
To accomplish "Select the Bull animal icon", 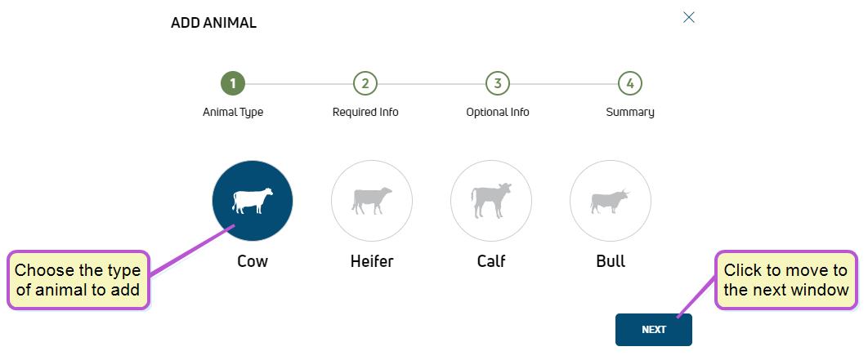I will 610,201.
